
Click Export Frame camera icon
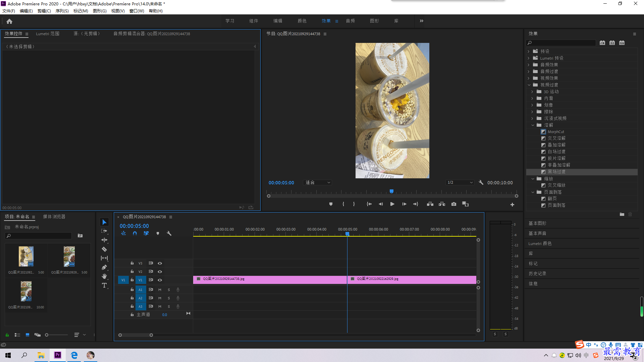(454, 204)
